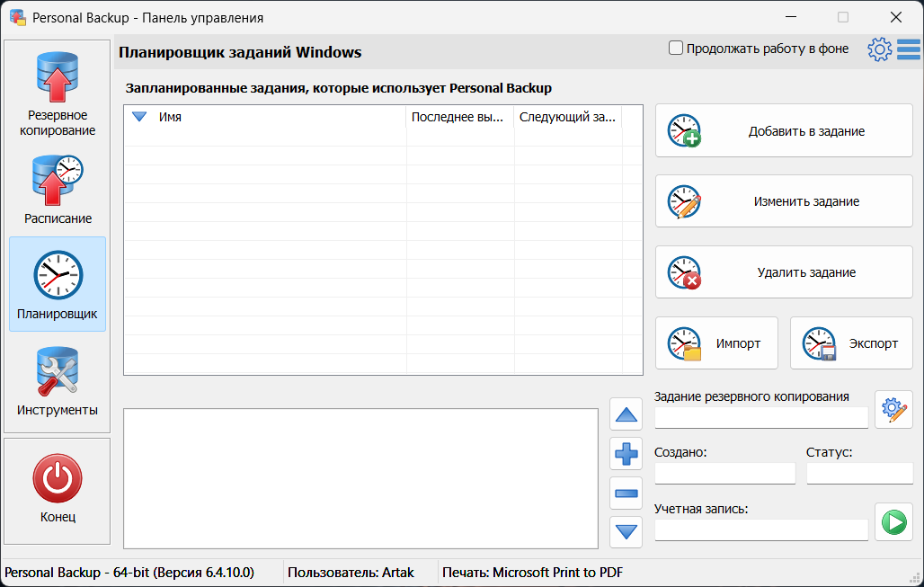Open the Инструменты tools section
Image resolution: width=924 pixels, height=587 pixels.
click(x=58, y=381)
